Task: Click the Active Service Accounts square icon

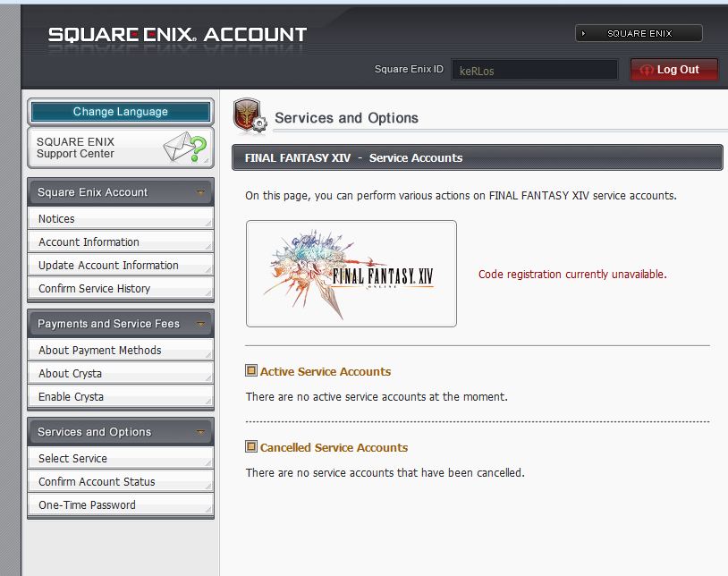Action: click(251, 370)
